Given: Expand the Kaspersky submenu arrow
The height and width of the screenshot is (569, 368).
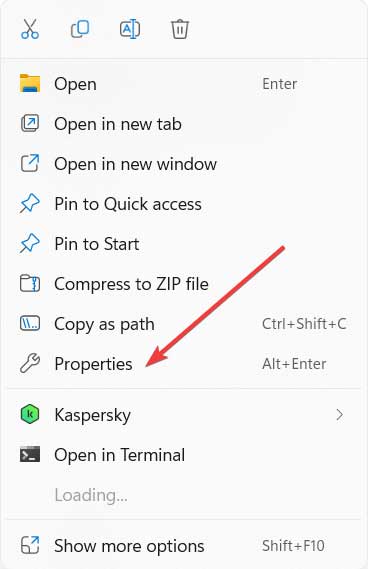Looking at the screenshot, I should pos(339,414).
